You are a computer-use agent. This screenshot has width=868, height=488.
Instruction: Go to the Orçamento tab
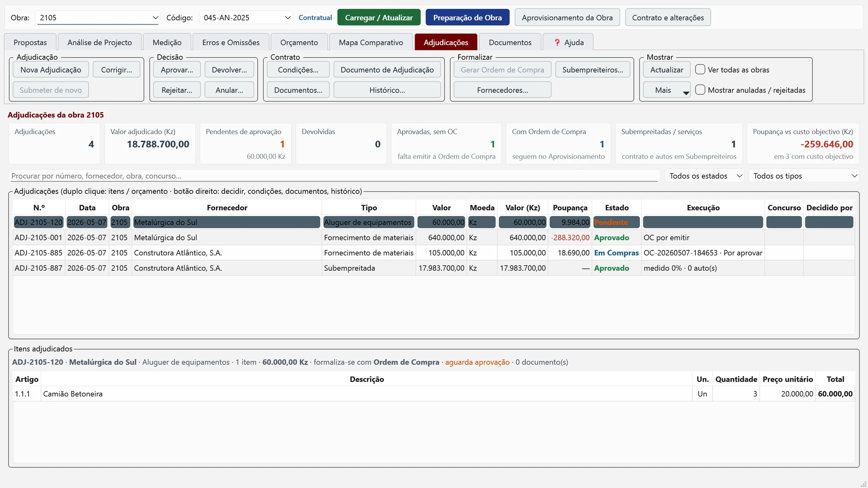tap(299, 42)
